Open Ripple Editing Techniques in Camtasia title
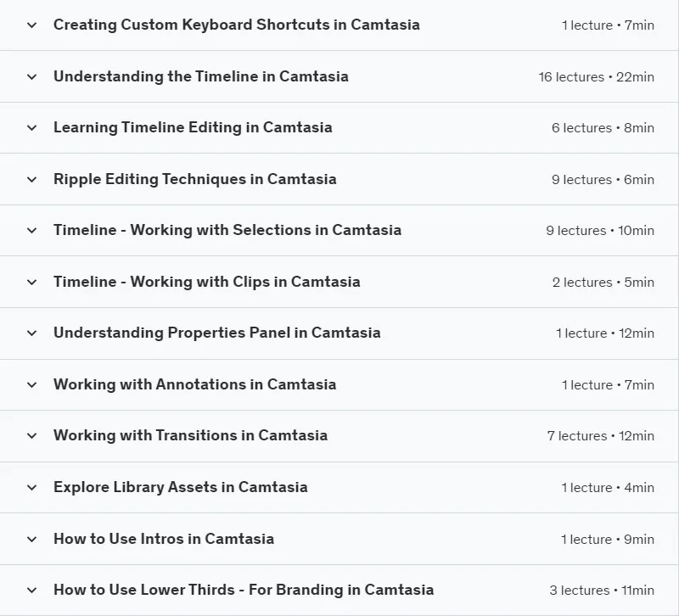This screenshot has height=616, width=679. tap(195, 179)
